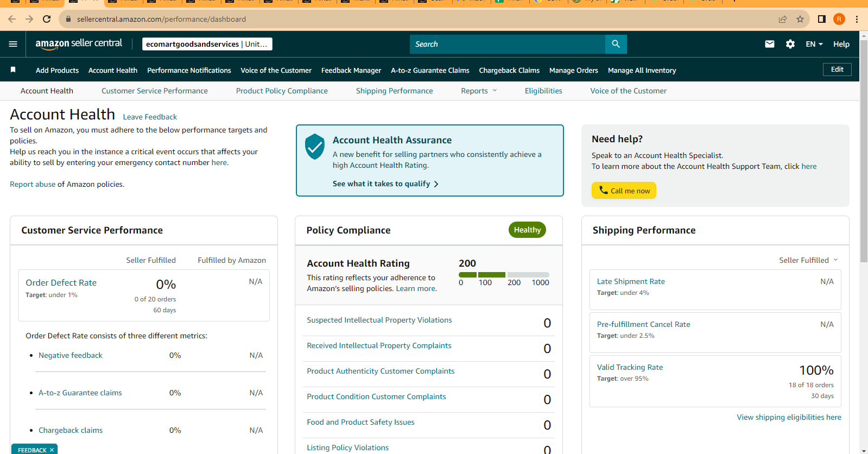This screenshot has height=454, width=868.
Task: Select the Account Health sub-navigation tab
Action: click(x=47, y=91)
